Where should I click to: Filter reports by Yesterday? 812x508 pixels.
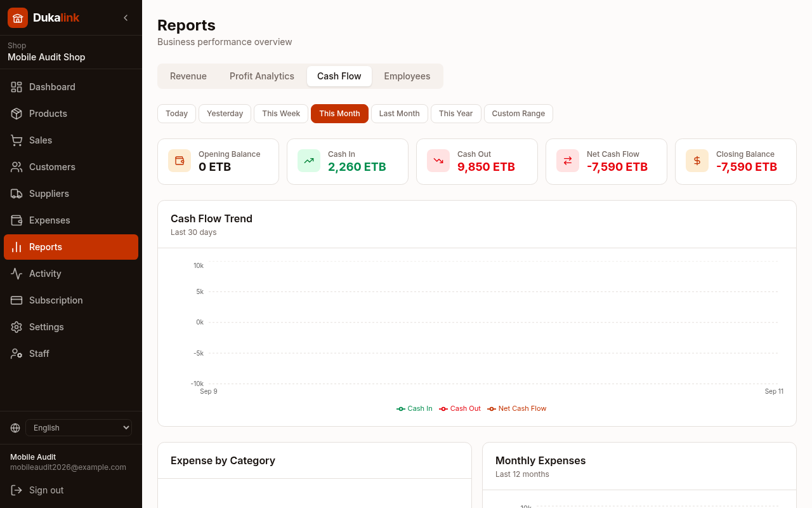(225, 114)
